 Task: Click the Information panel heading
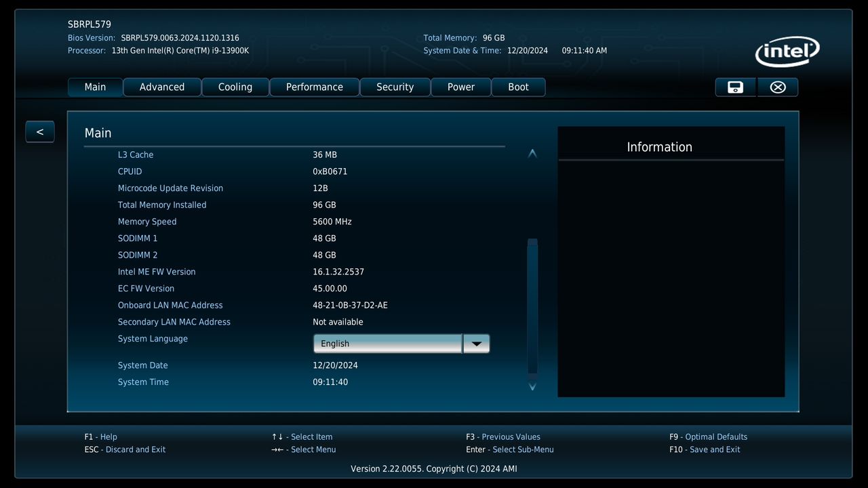coord(660,147)
